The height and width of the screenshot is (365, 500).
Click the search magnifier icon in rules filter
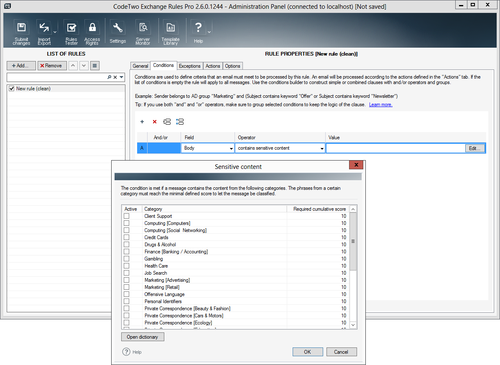109,77
